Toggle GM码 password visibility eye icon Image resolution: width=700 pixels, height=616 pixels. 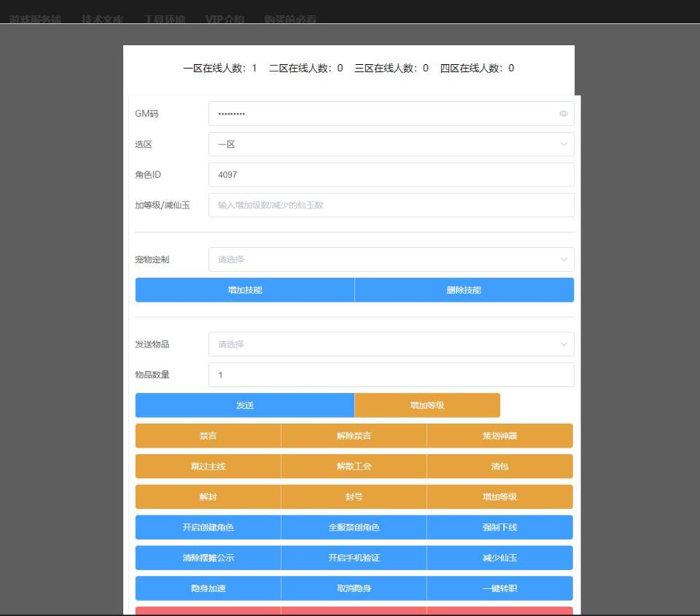pos(564,114)
